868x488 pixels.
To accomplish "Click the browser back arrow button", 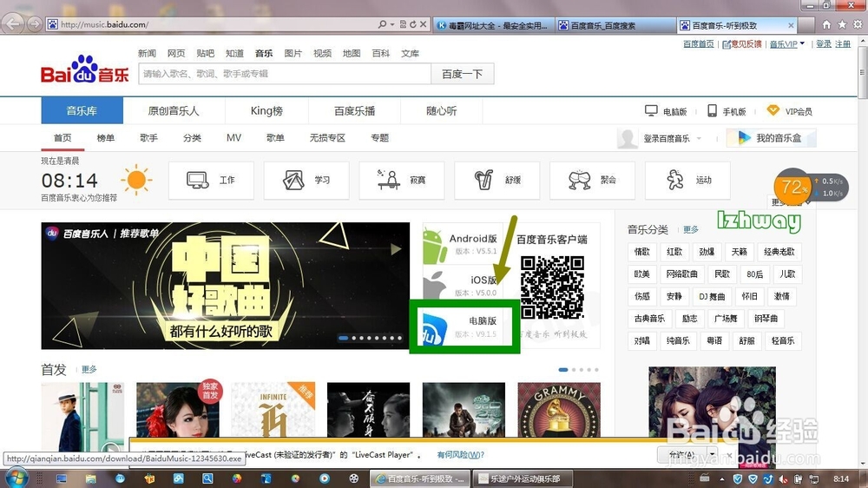I will (x=13, y=23).
